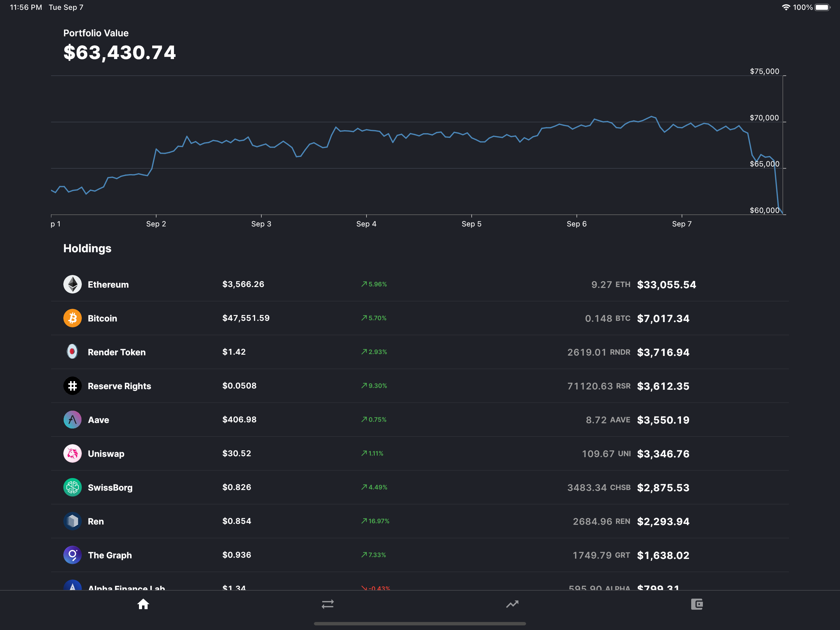Open the Holdings section header
Viewport: 840px width, 630px height.
pyautogui.click(x=87, y=248)
